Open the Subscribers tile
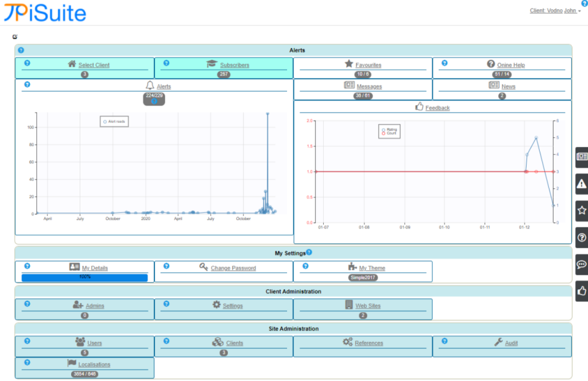The height and width of the screenshot is (381, 588). 234,65
